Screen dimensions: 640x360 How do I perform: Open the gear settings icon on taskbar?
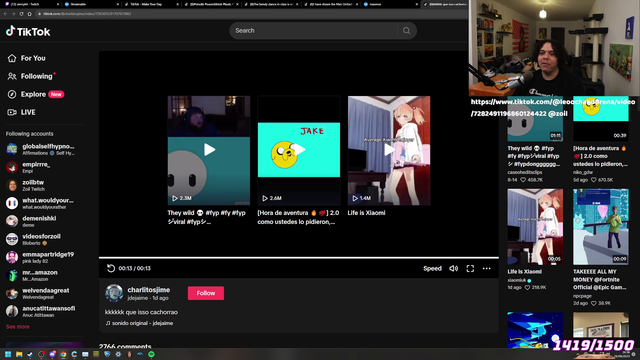(x=118, y=354)
